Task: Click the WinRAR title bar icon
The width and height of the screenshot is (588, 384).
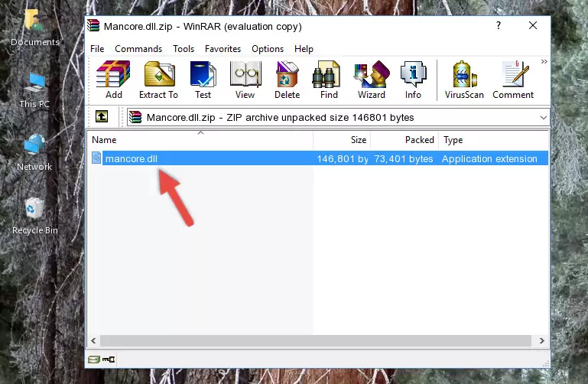Action: [x=93, y=26]
